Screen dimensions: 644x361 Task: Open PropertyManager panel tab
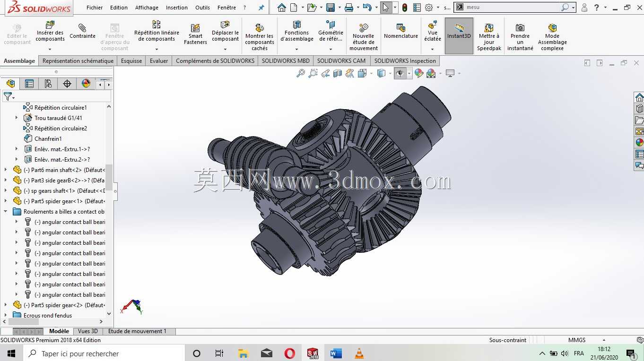[29, 84]
